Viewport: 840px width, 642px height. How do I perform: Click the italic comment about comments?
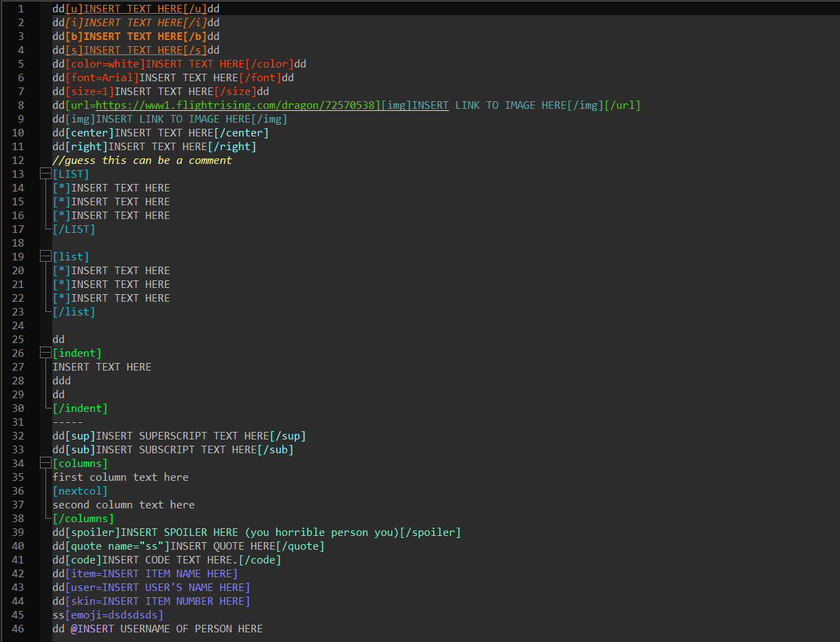tap(141, 160)
